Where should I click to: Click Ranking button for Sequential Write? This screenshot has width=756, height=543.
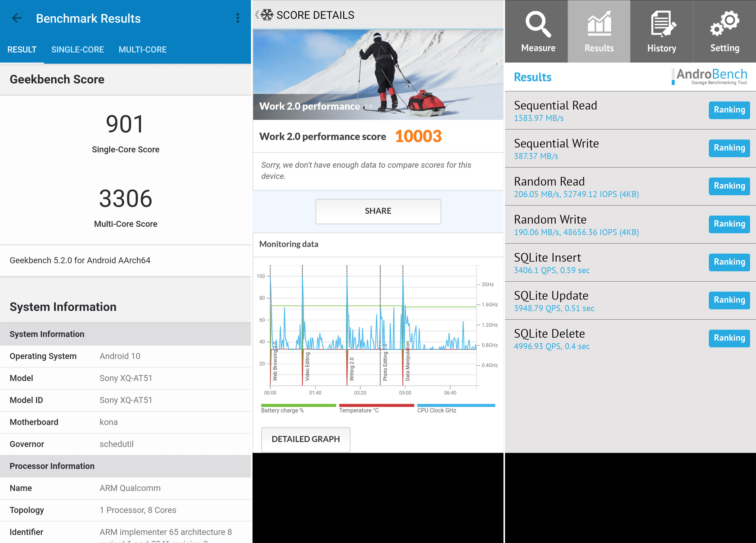tap(729, 148)
